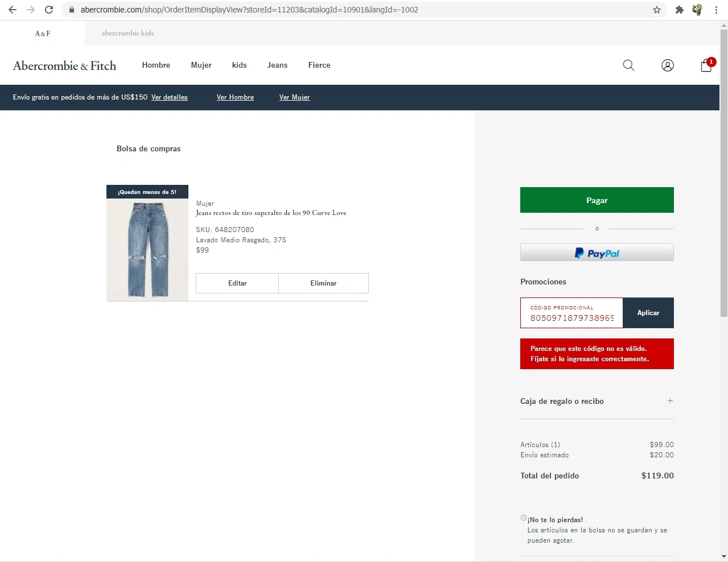Click the Promociones heading
Viewport: 728px width, 562px height.
click(x=543, y=282)
